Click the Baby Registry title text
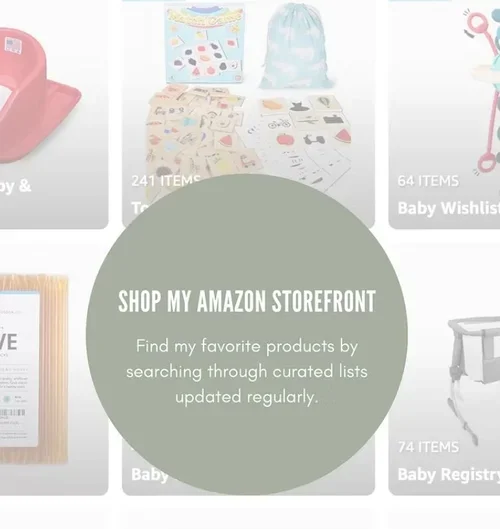This screenshot has width=500, height=529. (449, 474)
